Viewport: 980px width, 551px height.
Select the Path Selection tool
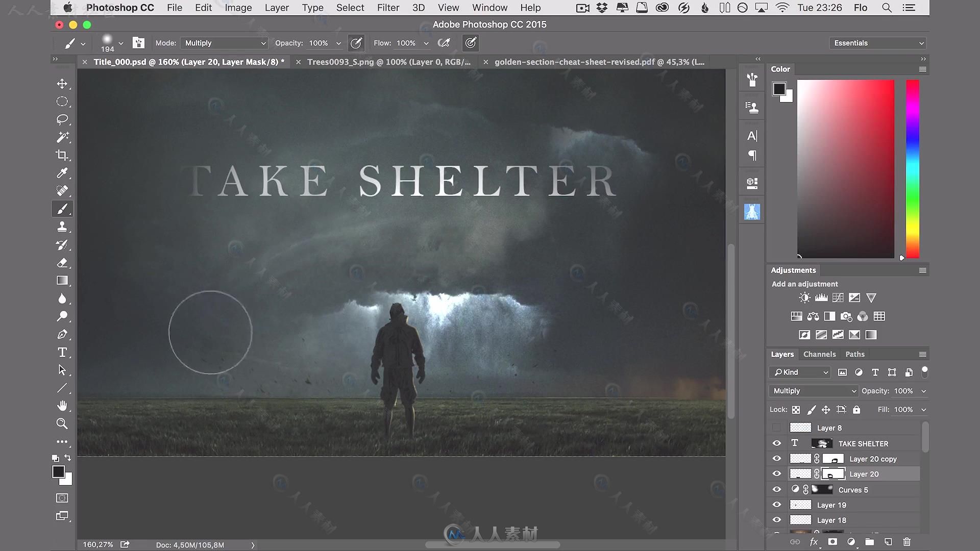click(x=62, y=370)
